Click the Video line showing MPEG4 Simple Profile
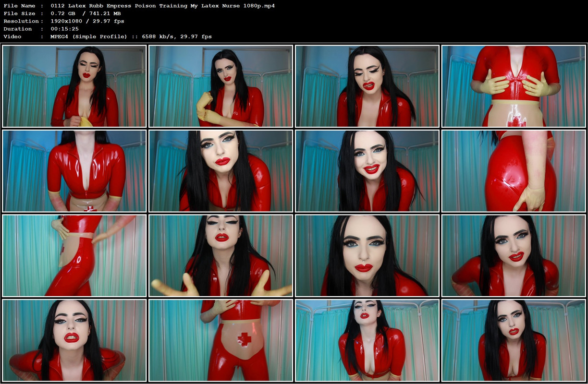The width and height of the screenshot is (588, 384). pyautogui.click(x=108, y=36)
